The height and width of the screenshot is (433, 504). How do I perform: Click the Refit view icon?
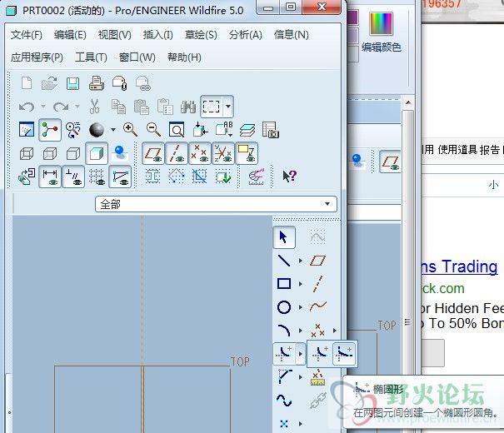click(177, 129)
